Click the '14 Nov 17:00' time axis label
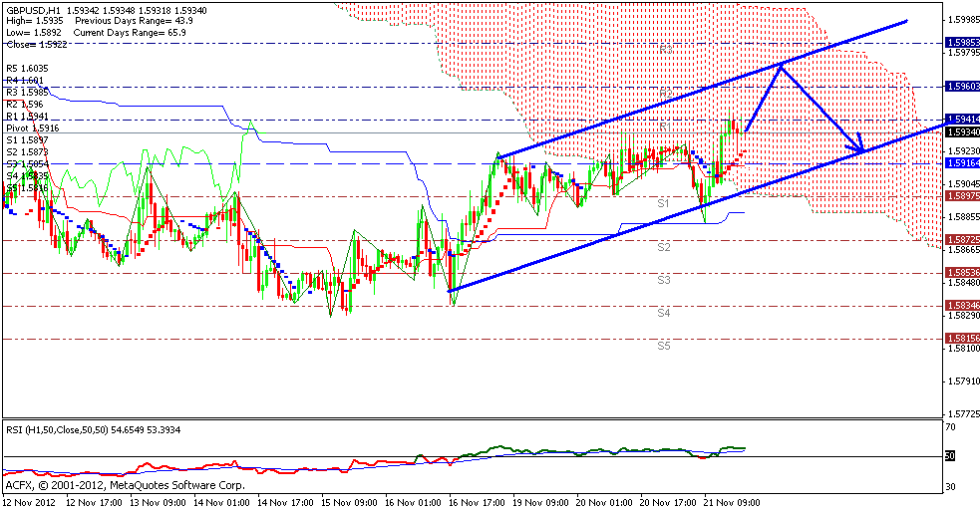This screenshot has width=980, height=510. tap(285, 502)
